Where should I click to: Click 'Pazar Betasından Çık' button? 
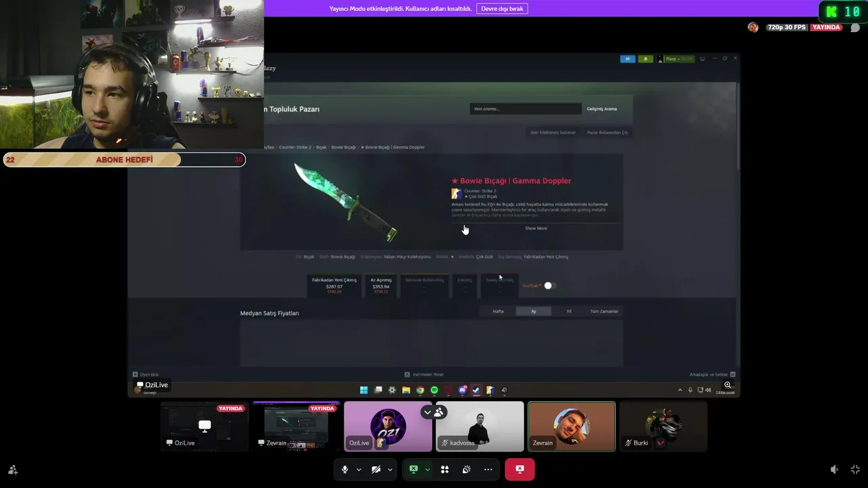(607, 132)
